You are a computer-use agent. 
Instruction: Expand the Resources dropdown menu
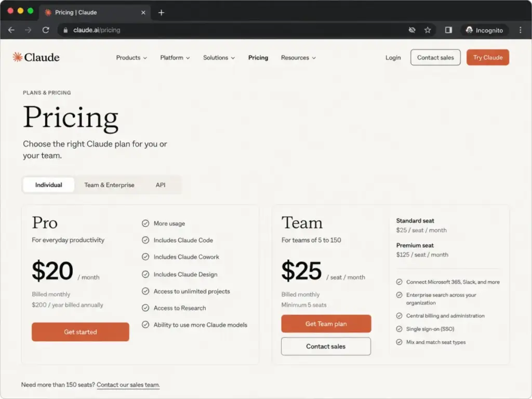click(298, 58)
